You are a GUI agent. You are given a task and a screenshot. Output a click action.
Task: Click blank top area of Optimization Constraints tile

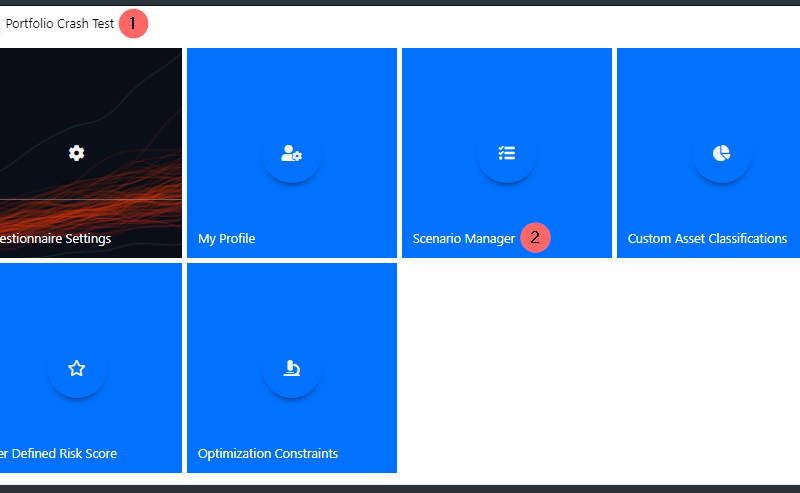[292, 295]
